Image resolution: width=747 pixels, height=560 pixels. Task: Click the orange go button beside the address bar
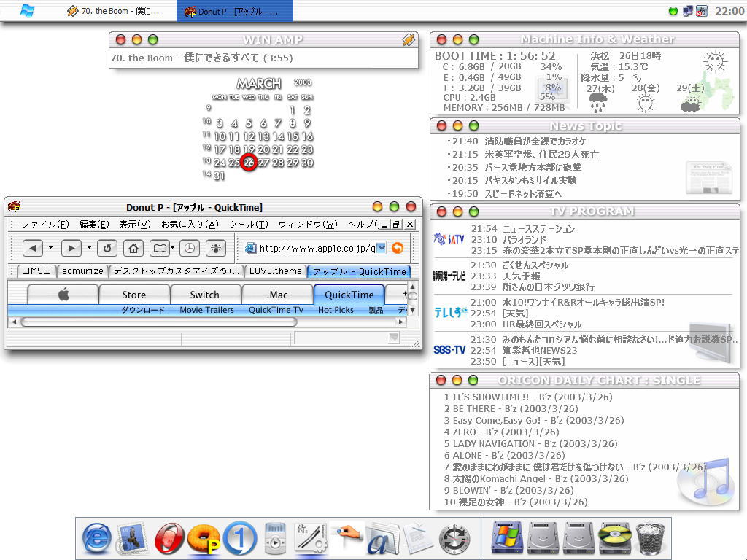tap(398, 248)
